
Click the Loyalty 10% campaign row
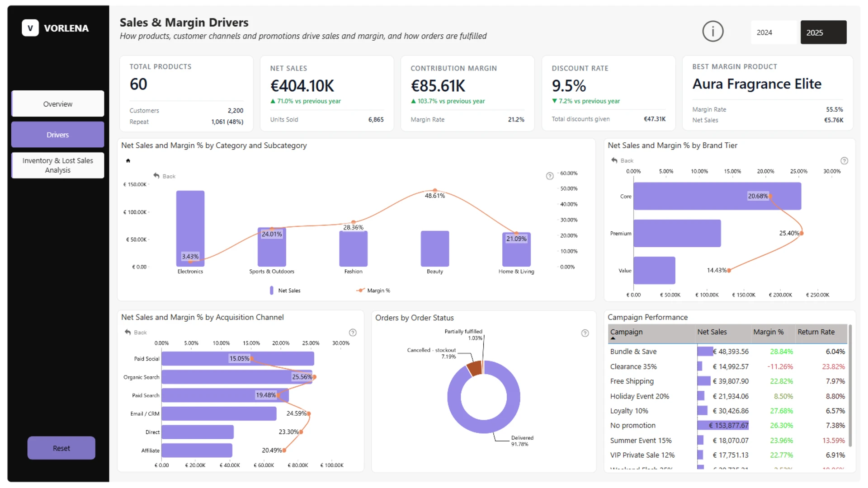click(x=727, y=411)
